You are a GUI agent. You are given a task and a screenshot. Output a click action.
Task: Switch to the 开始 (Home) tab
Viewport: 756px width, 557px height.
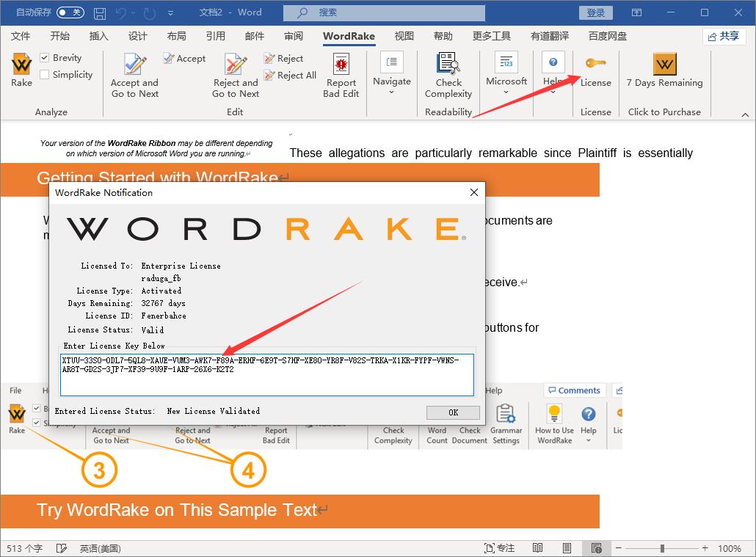click(59, 36)
